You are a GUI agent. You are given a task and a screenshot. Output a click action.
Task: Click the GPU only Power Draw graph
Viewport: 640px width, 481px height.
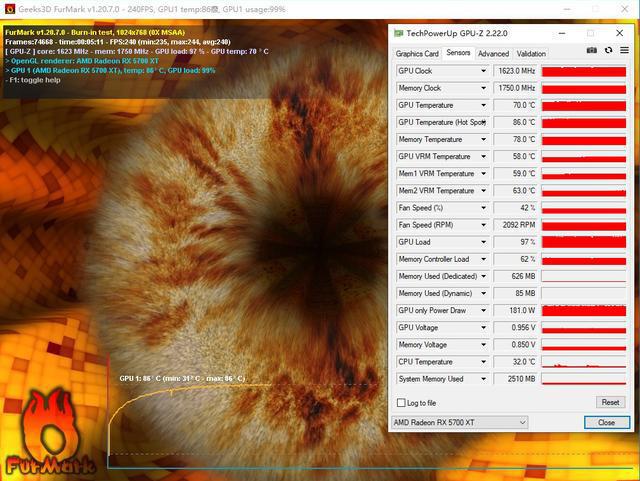pyautogui.click(x=584, y=311)
